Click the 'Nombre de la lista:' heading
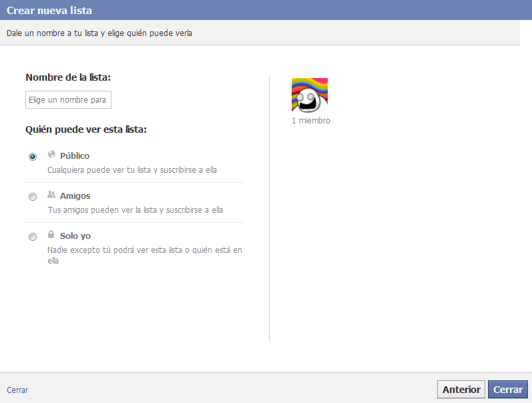The width and height of the screenshot is (532, 403). pos(68,77)
